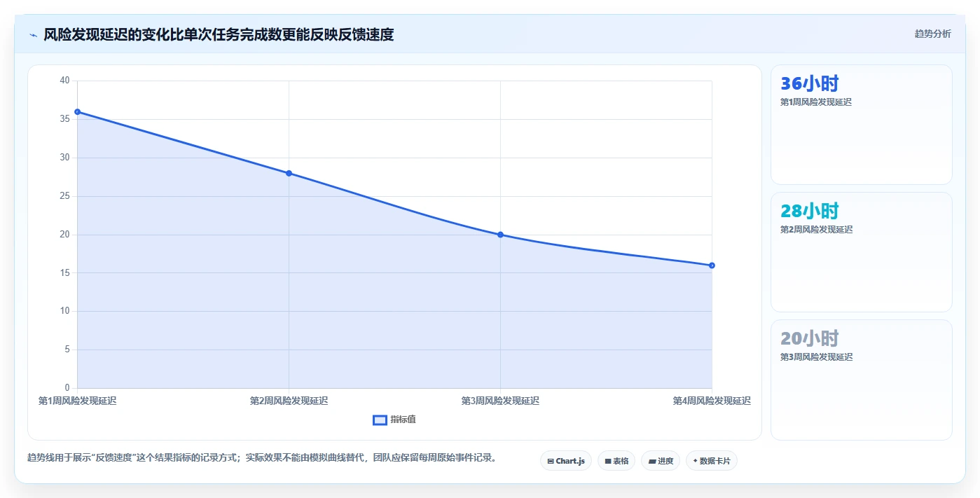
Task: Click the y-axis value 30
Action: click(64, 158)
